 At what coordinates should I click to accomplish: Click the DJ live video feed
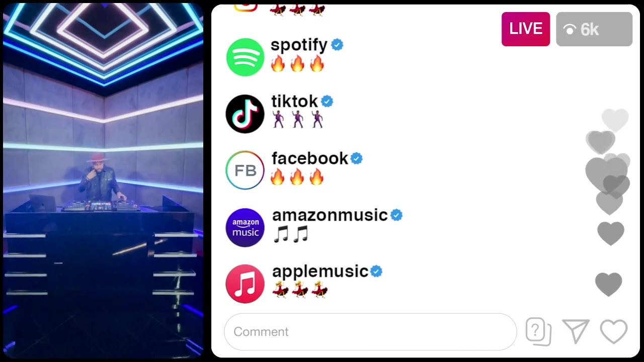tap(103, 180)
